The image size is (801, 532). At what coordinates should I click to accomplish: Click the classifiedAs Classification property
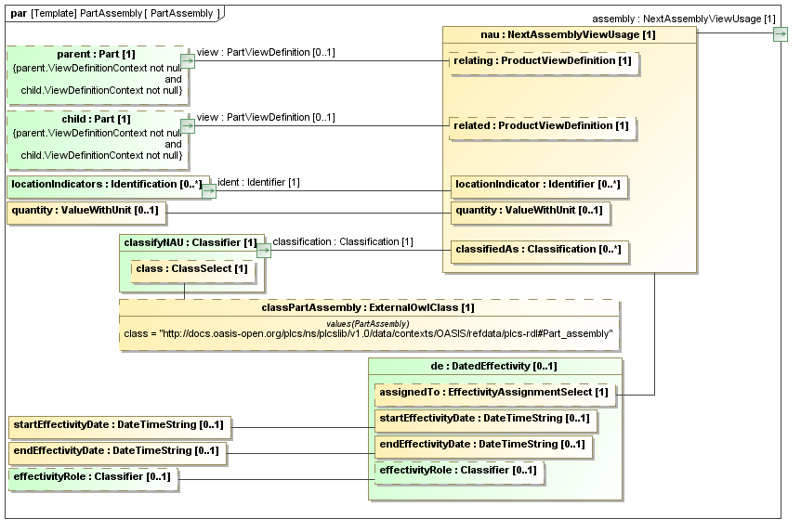tap(537, 250)
